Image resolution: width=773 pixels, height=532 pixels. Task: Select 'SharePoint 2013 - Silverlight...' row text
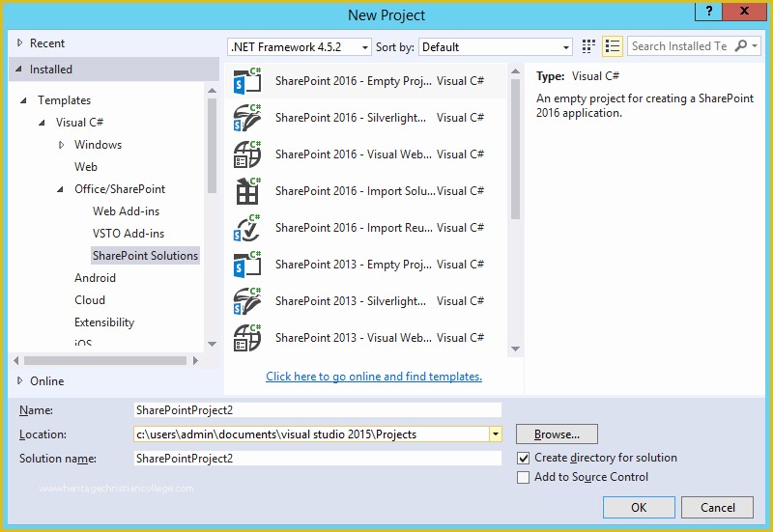pos(351,301)
